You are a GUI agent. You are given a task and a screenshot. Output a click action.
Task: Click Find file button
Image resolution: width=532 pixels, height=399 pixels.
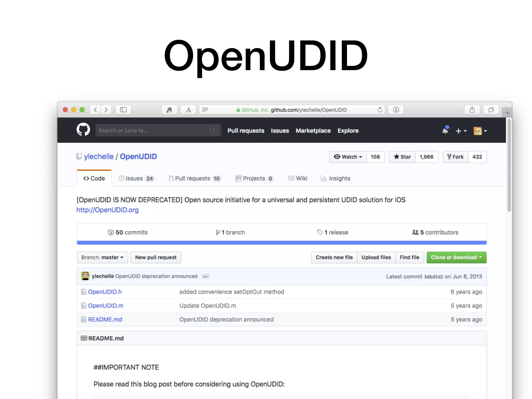(409, 257)
